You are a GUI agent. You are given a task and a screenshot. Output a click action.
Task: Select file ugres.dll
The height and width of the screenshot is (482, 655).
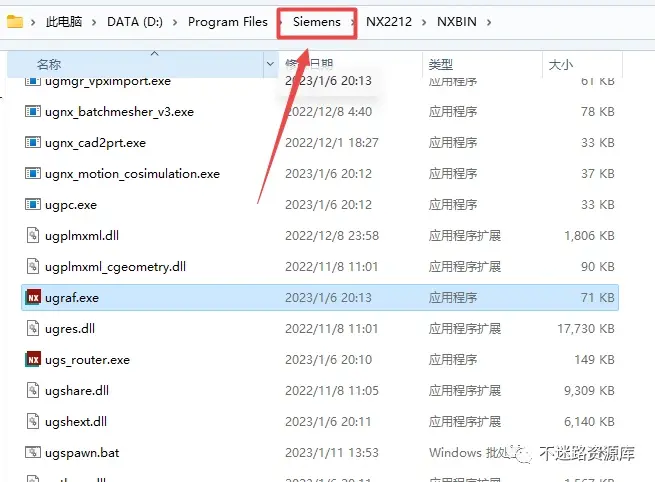click(x=70, y=329)
